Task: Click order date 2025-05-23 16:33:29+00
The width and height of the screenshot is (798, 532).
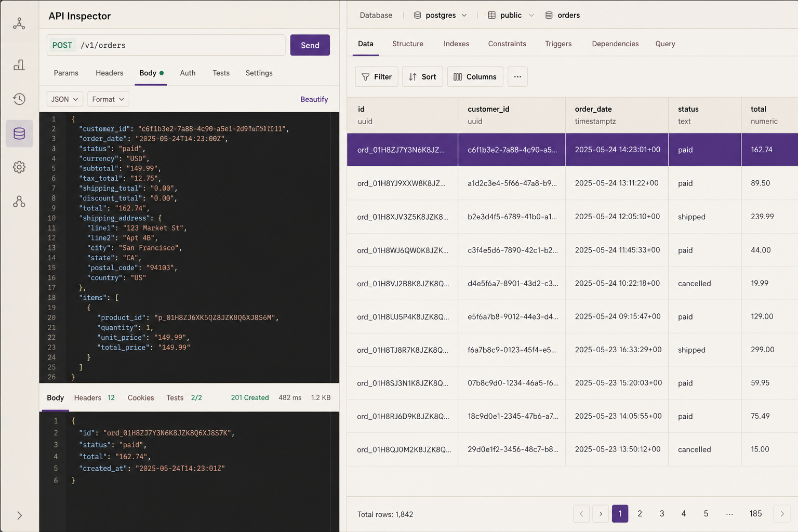Action: (x=618, y=350)
